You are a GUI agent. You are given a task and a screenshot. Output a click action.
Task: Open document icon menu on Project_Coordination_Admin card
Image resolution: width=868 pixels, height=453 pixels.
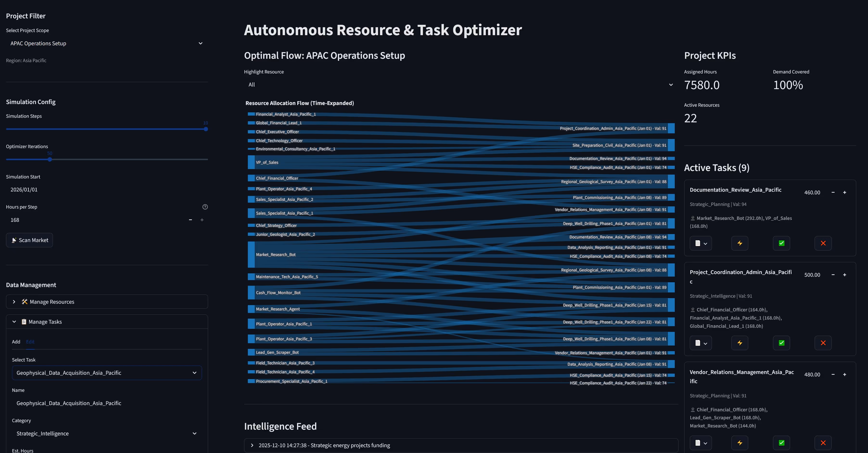click(701, 343)
